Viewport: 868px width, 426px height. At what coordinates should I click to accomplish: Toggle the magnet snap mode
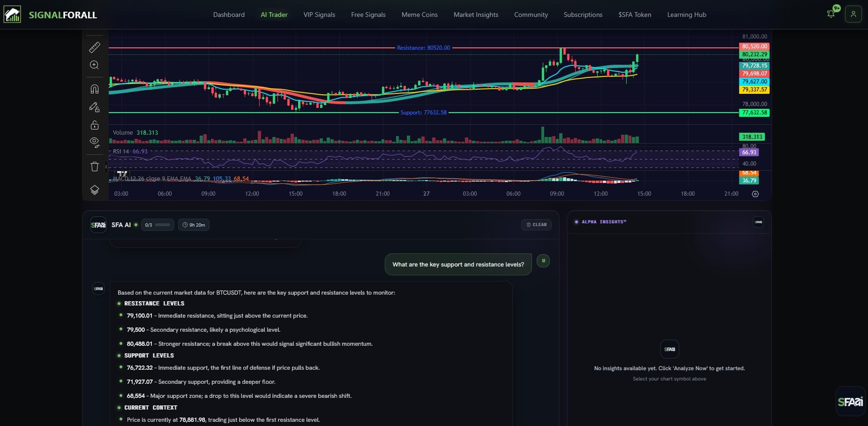94,89
